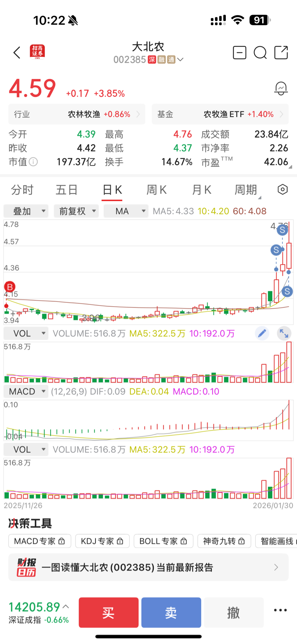The width and height of the screenshot is (297, 644).
Task: Tap the 成交额 23.84亿 value
Action: coord(271,134)
